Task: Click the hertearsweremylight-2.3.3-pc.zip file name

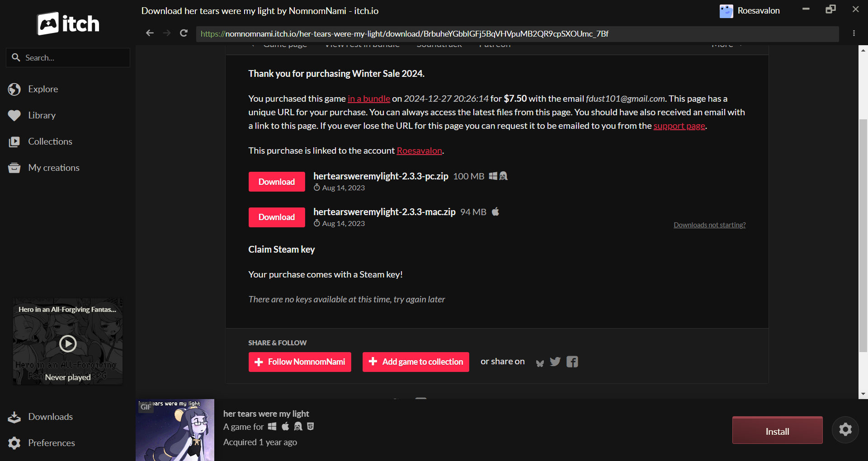Action: (x=381, y=176)
